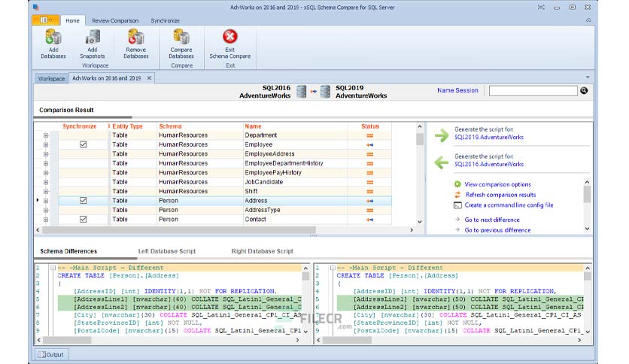Screen dimensions: 629x364
Task: Uncheck Synchronize for the Contact table
Action: [83, 220]
